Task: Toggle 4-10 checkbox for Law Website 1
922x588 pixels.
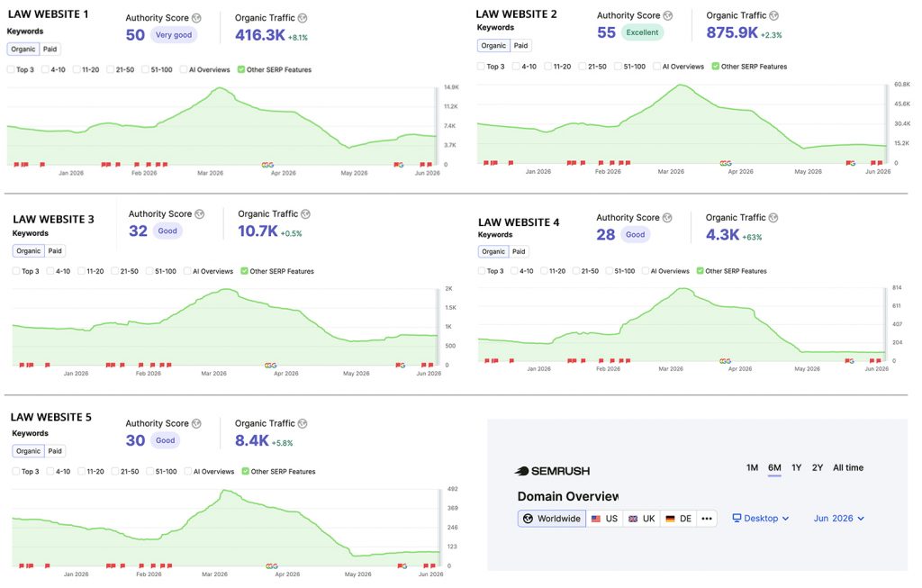Action: 45,69
